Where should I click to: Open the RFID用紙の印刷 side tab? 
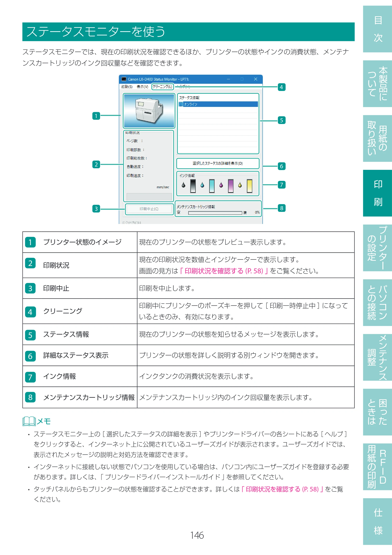pos(377,467)
